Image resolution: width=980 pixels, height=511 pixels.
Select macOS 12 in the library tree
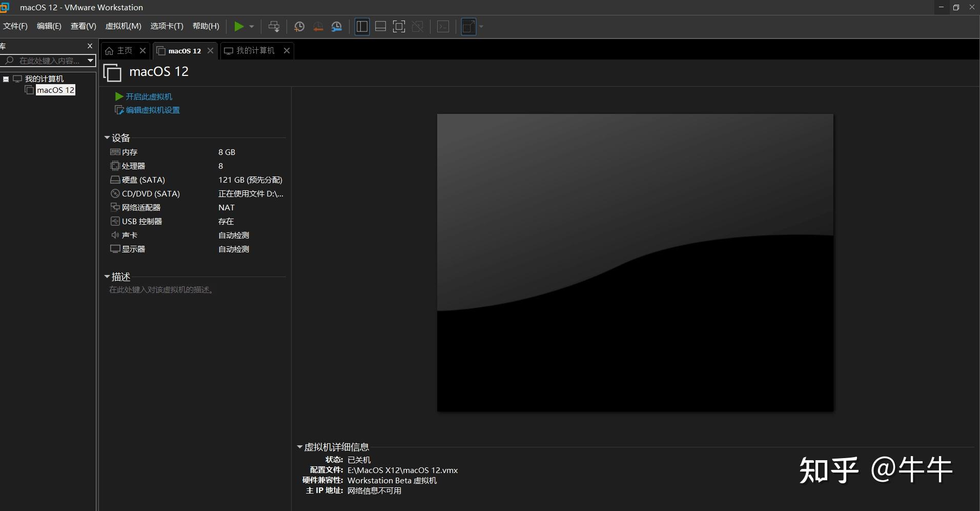[x=55, y=90]
